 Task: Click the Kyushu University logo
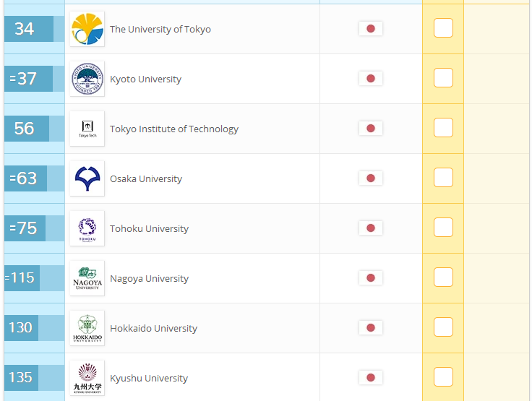pyautogui.click(x=87, y=378)
